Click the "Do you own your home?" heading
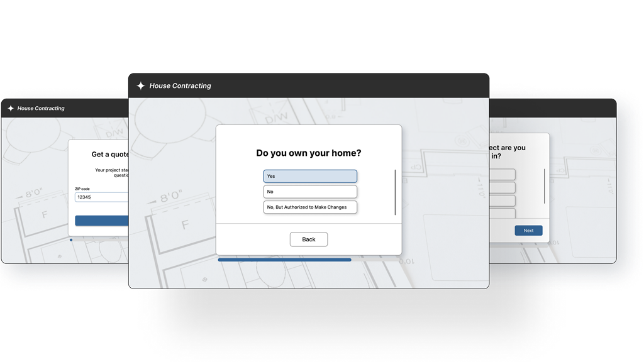The width and height of the screenshot is (644, 362). pyautogui.click(x=309, y=153)
